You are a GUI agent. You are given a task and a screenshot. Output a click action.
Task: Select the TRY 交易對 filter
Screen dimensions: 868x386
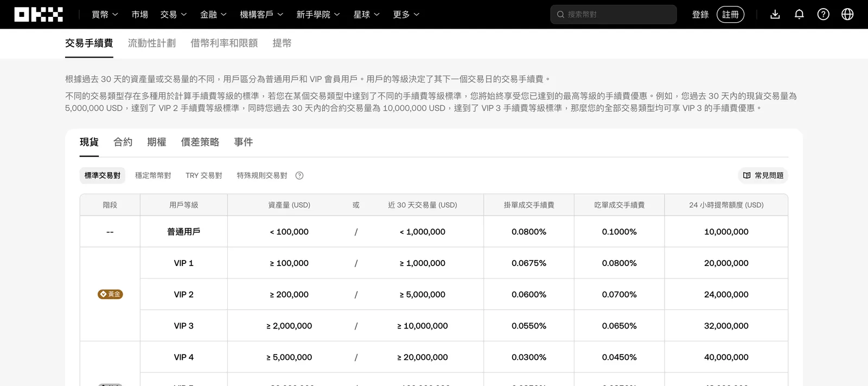[x=204, y=175]
